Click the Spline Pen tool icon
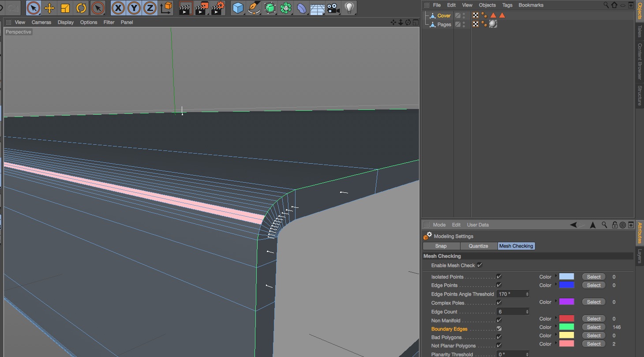Image resolution: width=644 pixels, height=357 pixels. 254,8
